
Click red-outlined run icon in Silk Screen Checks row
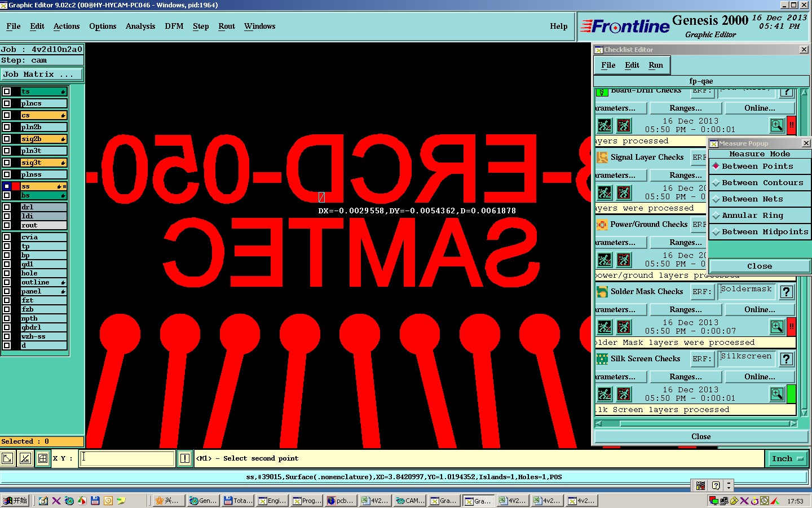(x=624, y=394)
